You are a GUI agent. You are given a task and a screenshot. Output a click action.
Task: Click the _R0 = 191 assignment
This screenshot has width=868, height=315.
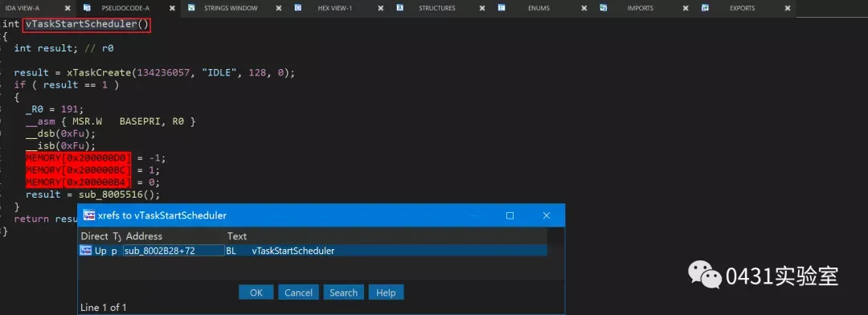(55, 109)
